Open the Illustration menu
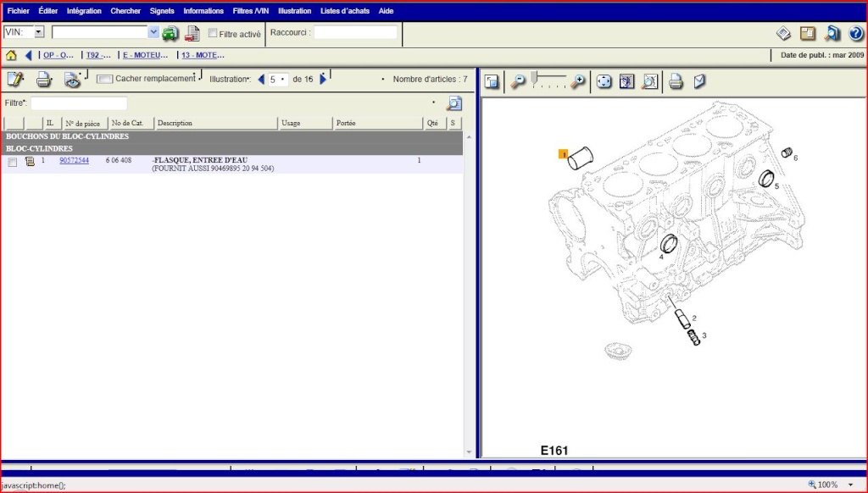 (x=294, y=11)
